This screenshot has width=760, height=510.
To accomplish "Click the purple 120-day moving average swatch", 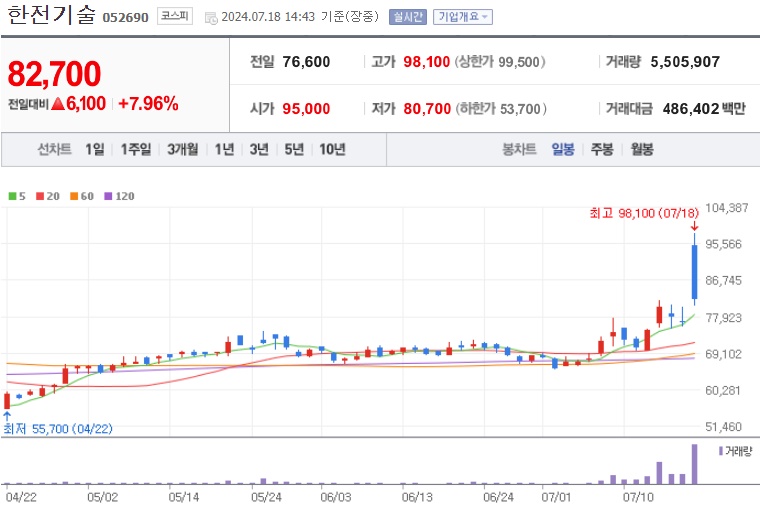I will (109, 196).
